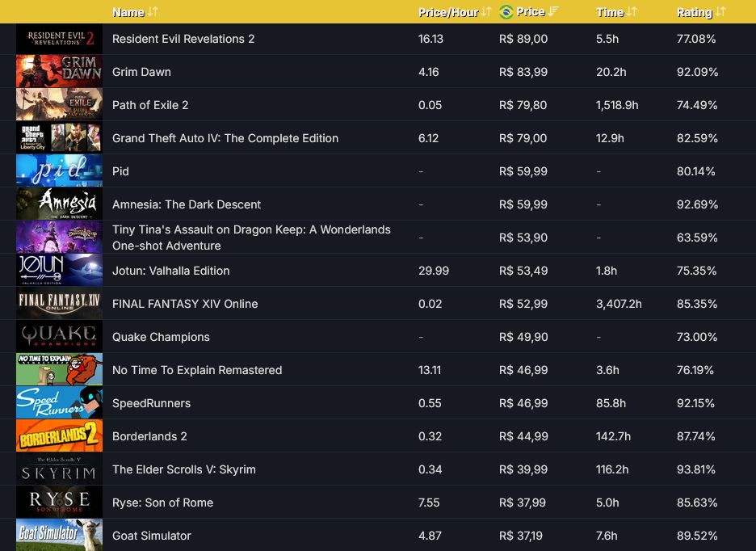Sort the table by Name column
Image resolution: width=756 pixels, height=551 pixels.
coord(135,12)
